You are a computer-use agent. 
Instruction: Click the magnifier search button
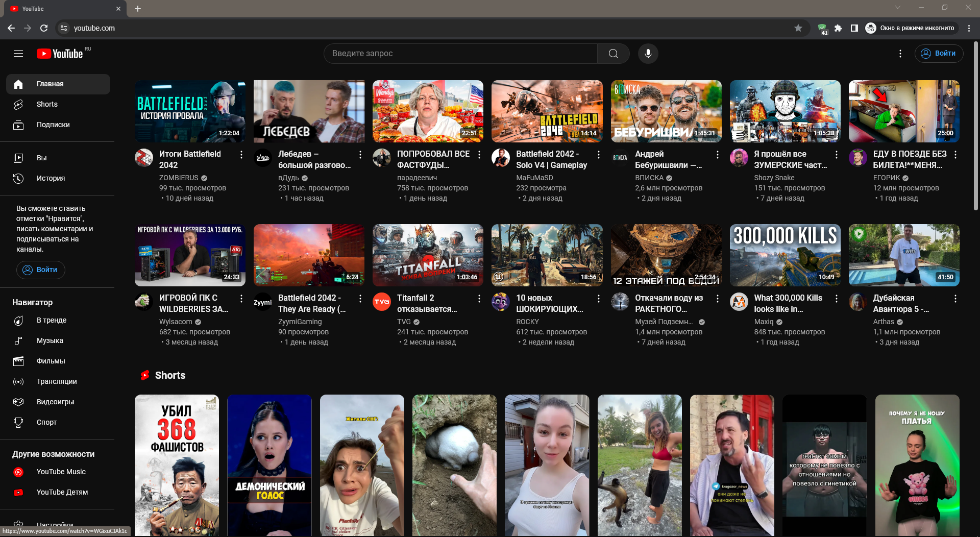pos(614,54)
